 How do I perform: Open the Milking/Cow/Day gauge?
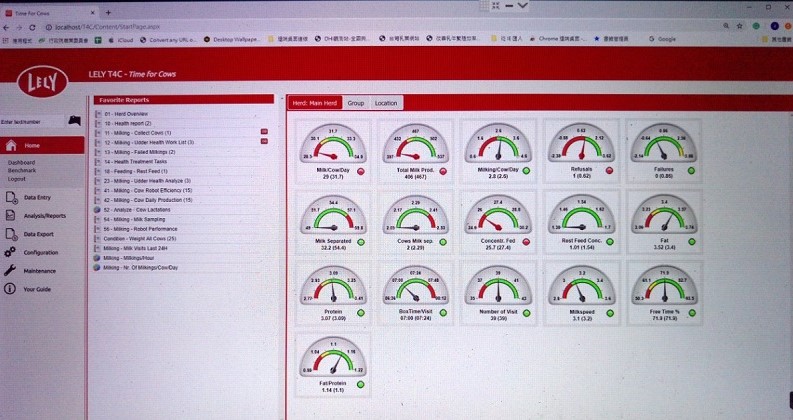tap(498, 151)
